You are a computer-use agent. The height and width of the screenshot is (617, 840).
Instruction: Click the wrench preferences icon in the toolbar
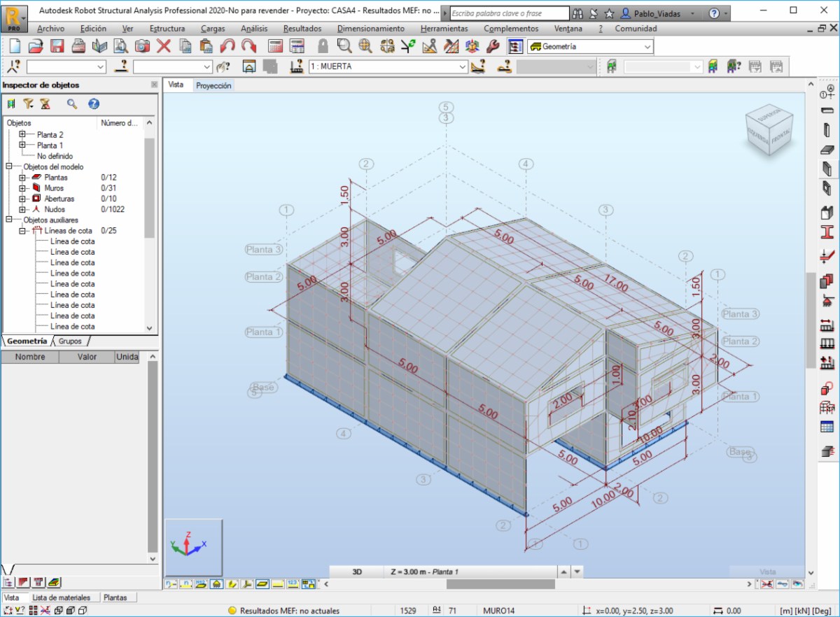coord(491,48)
